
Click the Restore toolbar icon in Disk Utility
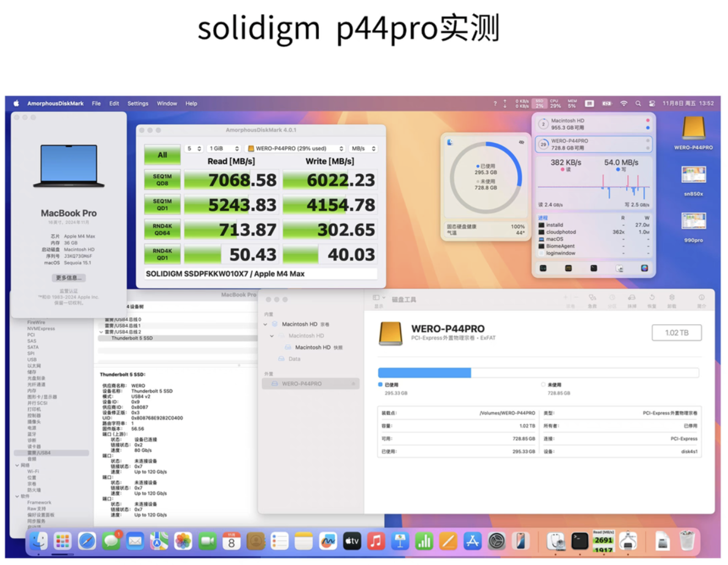(652, 297)
